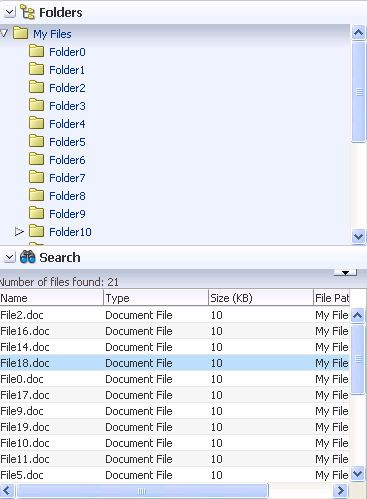Click the Search binoculars icon
Image resolution: width=367 pixels, height=499 pixels.
[27, 257]
